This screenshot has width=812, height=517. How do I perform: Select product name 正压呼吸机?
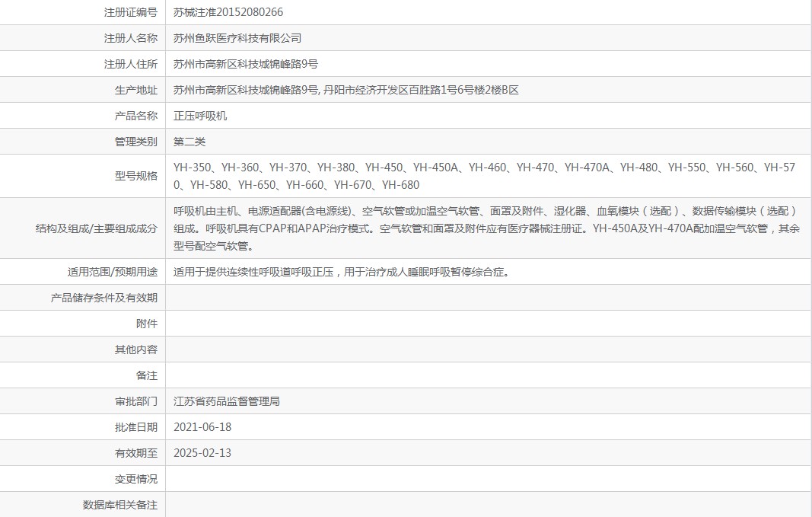pos(200,116)
